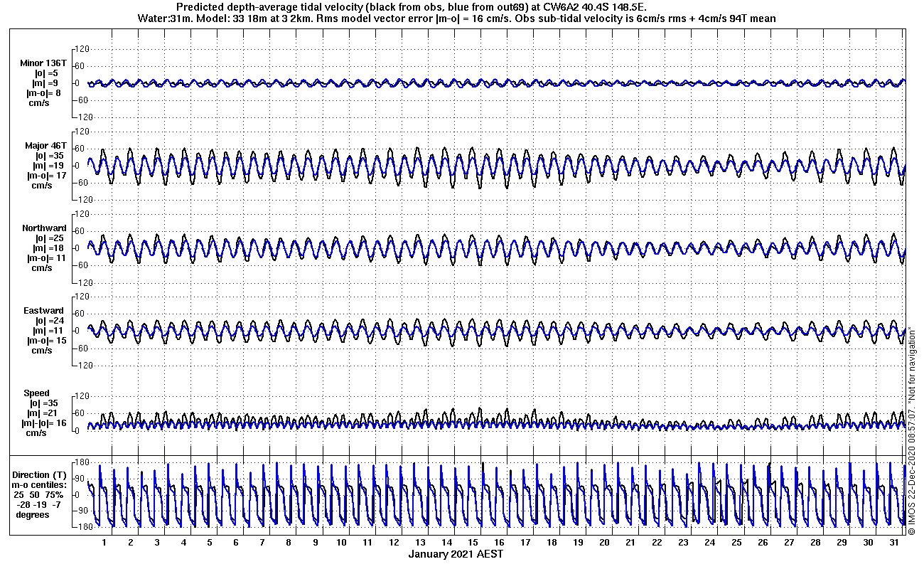
Task: Click the '120' tick of the Minor panel
Action: (81, 49)
